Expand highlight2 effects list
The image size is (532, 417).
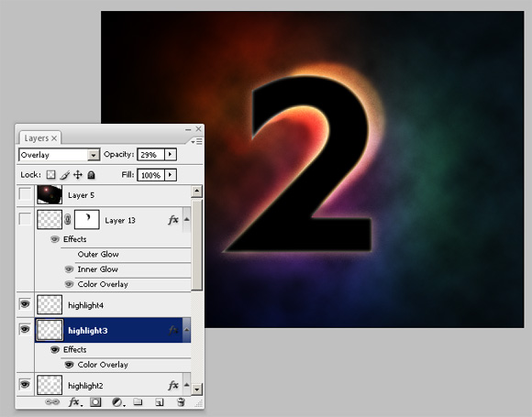coord(186,385)
